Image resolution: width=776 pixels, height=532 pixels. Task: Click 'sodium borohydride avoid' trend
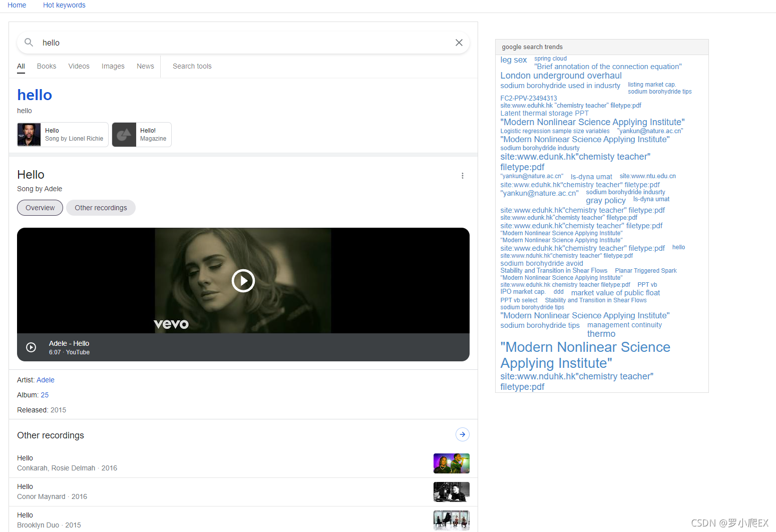point(542,263)
